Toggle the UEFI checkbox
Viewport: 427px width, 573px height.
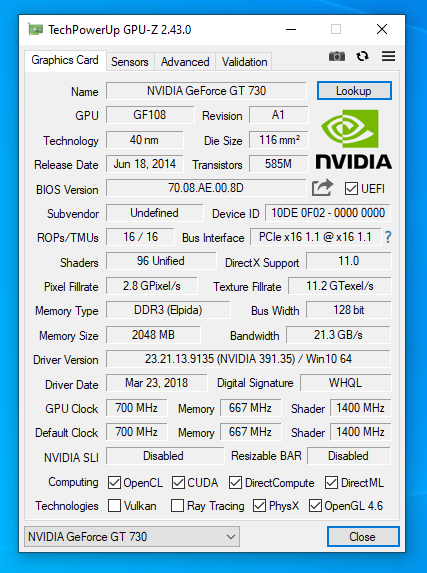[x=351, y=189]
